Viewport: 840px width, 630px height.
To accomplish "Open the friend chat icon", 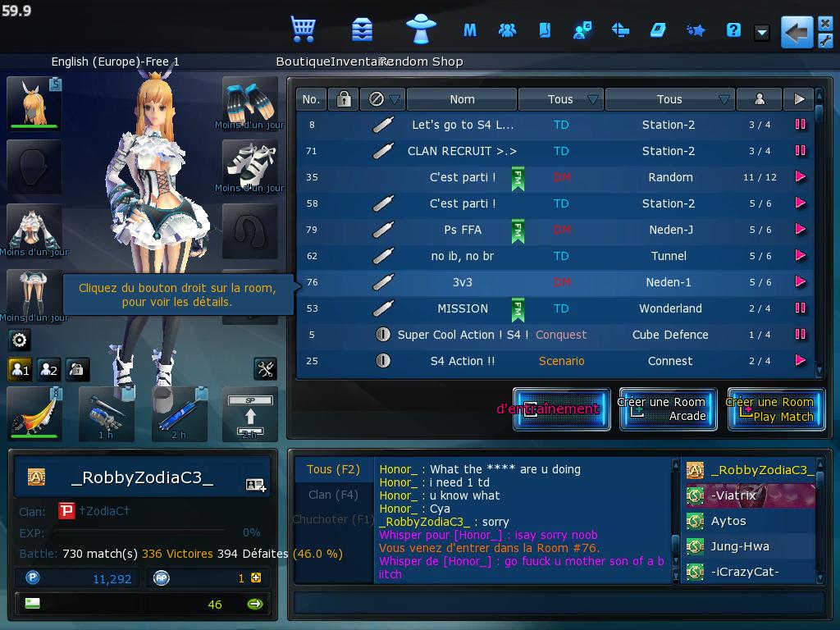I will 582,30.
